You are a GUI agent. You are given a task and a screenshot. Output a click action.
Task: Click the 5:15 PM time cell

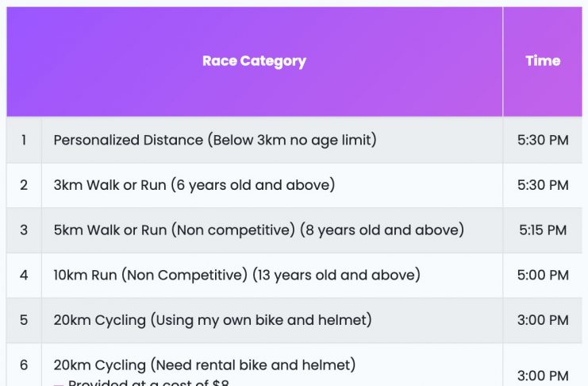(543, 230)
